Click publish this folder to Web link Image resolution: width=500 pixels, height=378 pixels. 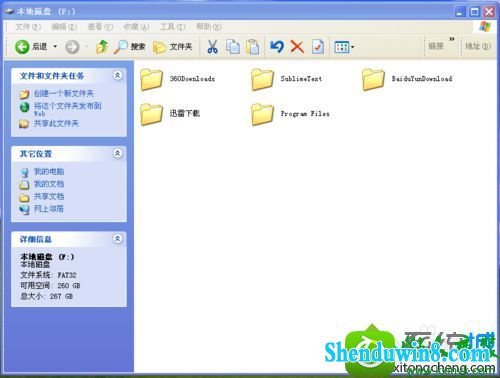click(67, 109)
